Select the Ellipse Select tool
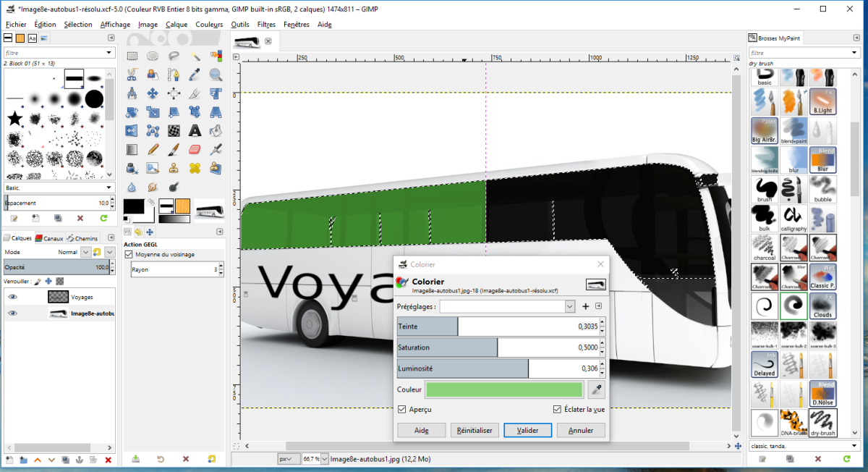868x472 pixels. [153, 56]
